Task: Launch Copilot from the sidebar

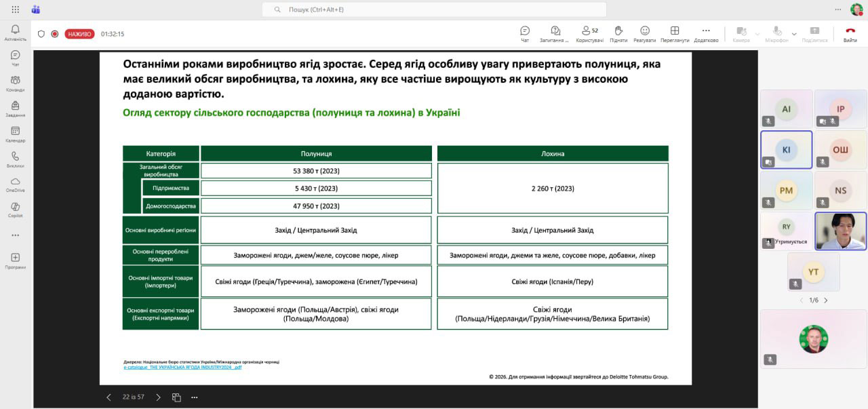Action: (15, 209)
